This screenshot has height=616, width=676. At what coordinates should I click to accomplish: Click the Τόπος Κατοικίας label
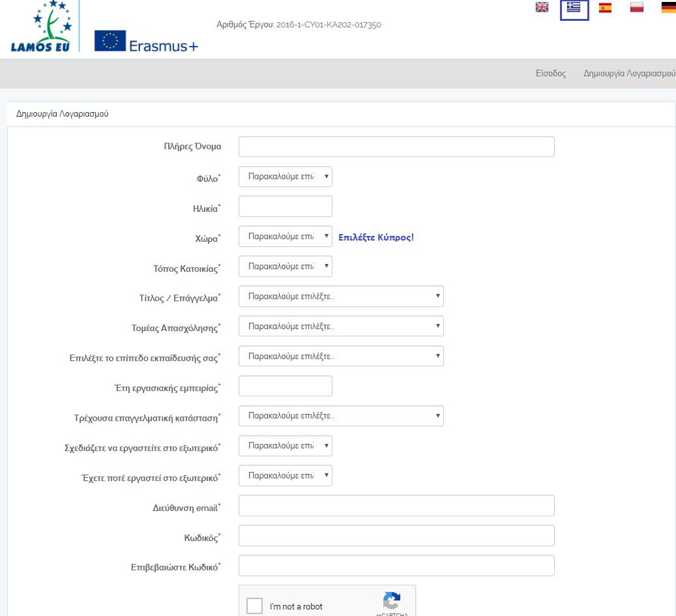click(x=187, y=269)
